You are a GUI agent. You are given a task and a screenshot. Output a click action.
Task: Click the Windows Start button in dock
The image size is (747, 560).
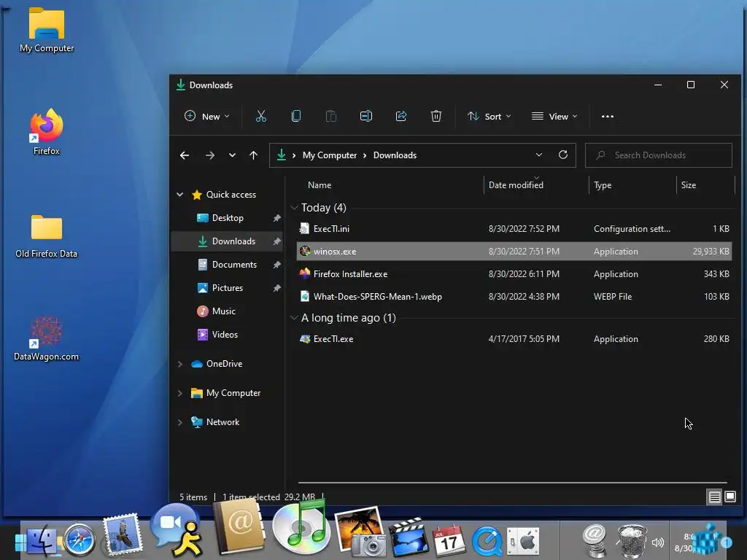20,542
